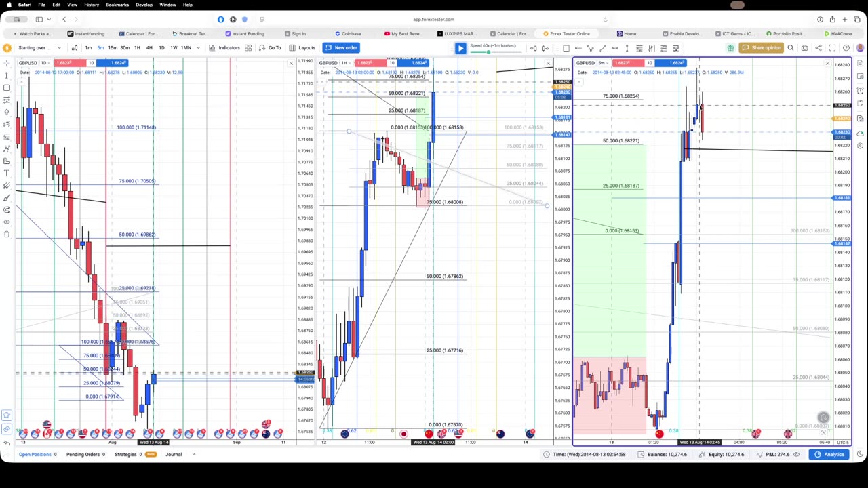This screenshot has height=488, width=868.
Task: Switch timeframe to 4H
Action: click(149, 47)
